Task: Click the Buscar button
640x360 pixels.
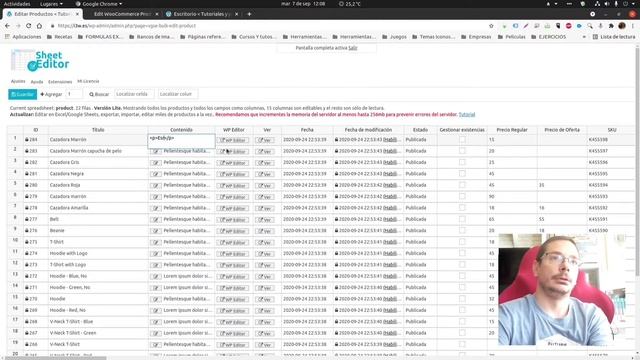Action: tap(99, 94)
